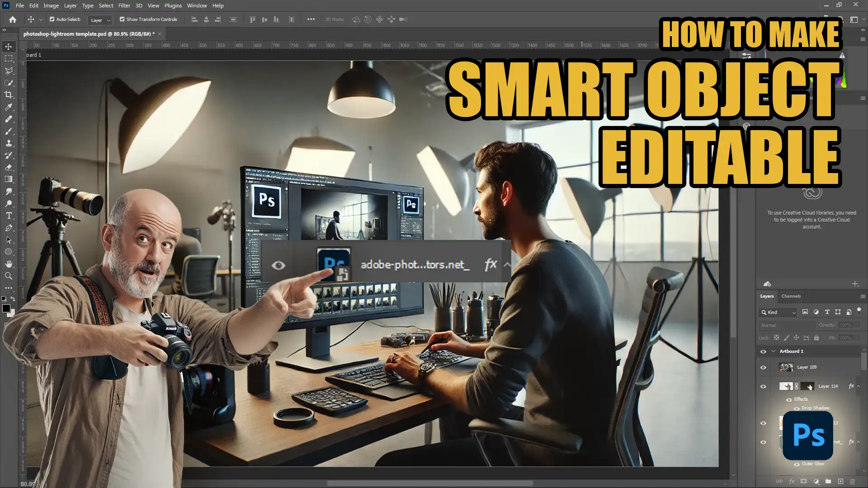
Task: Select the Rectangular Marquee tool
Action: click(9, 59)
